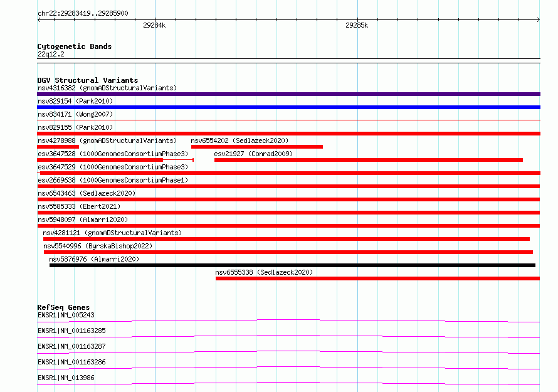Select the black nsv5876976 variant bar
The image size is (558, 392).
[x=292, y=265]
